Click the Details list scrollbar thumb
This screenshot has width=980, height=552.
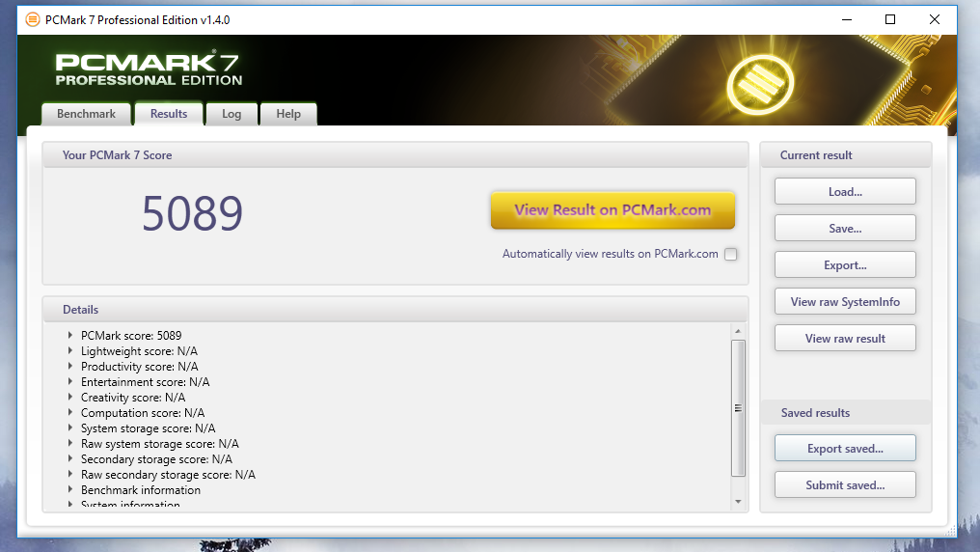pos(738,408)
